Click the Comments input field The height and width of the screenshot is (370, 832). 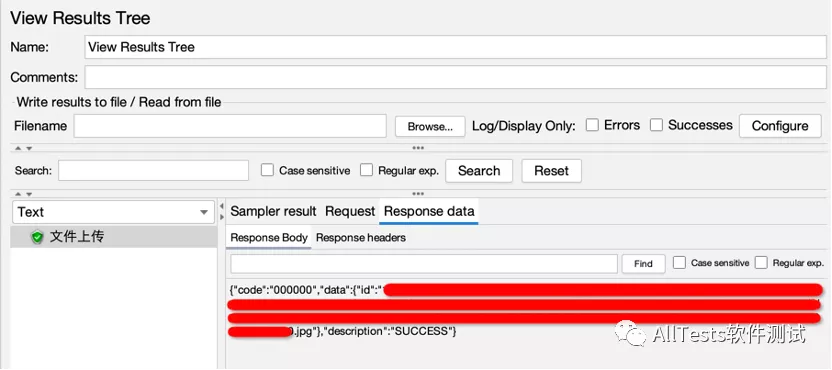(455, 77)
